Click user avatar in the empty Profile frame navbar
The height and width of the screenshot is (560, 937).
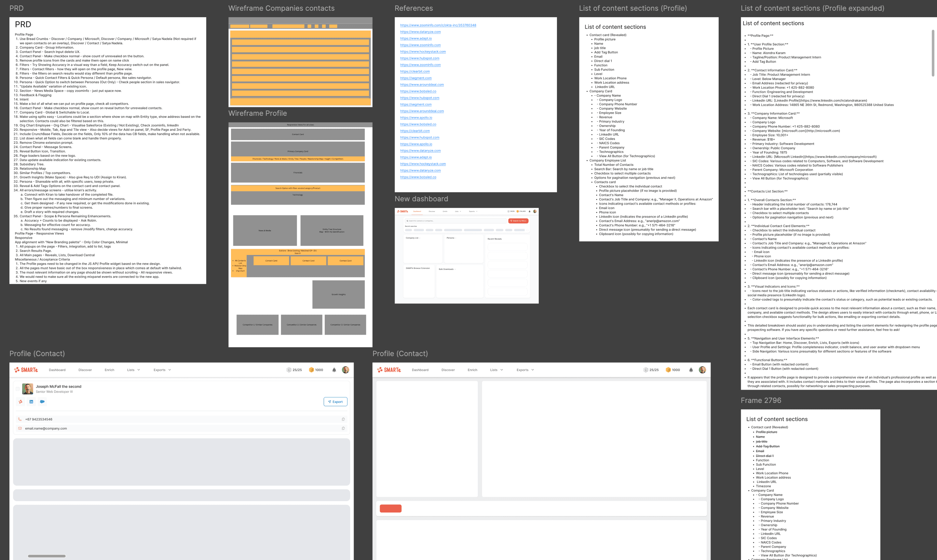(x=702, y=370)
